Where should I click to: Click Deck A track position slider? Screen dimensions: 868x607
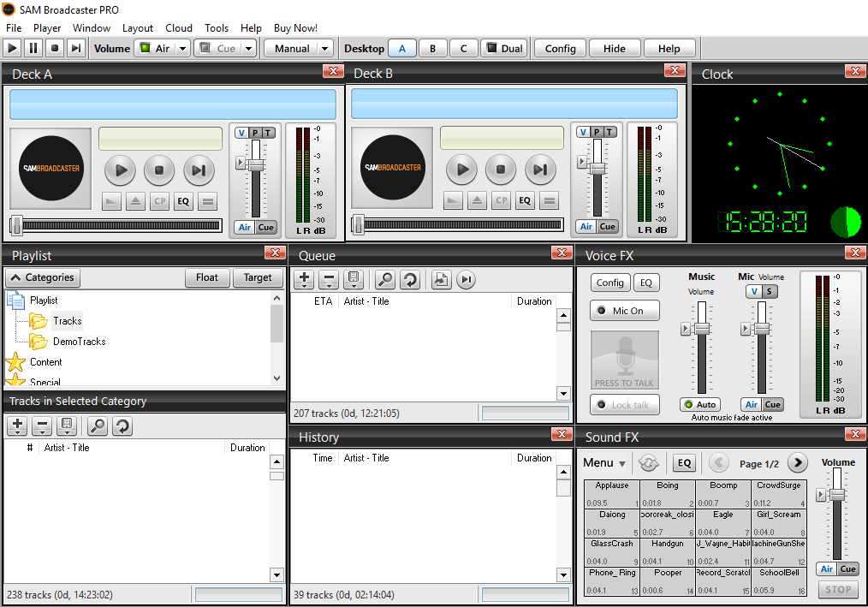click(x=17, y=225)
